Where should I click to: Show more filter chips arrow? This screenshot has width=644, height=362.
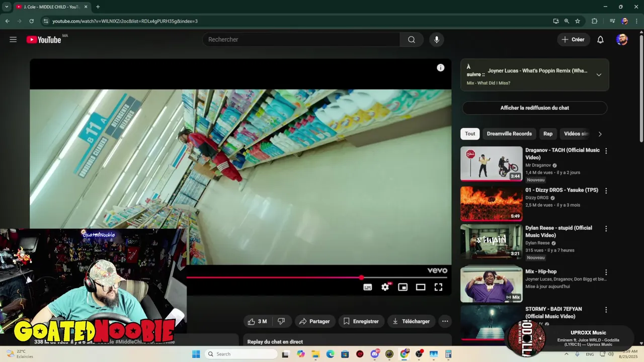pyautogui.click(x=600, y=134)
